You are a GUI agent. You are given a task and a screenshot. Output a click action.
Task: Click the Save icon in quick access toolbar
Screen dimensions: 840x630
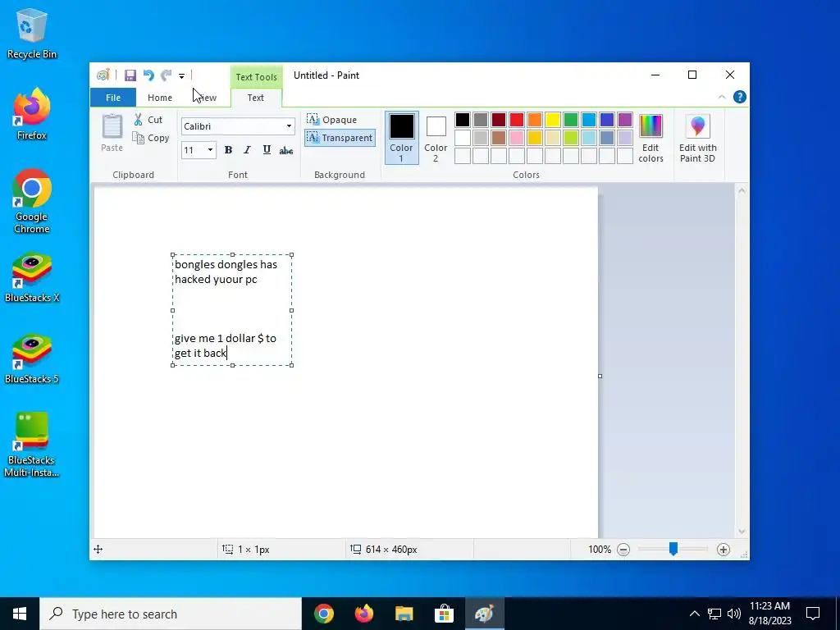(x=130, y=75)
